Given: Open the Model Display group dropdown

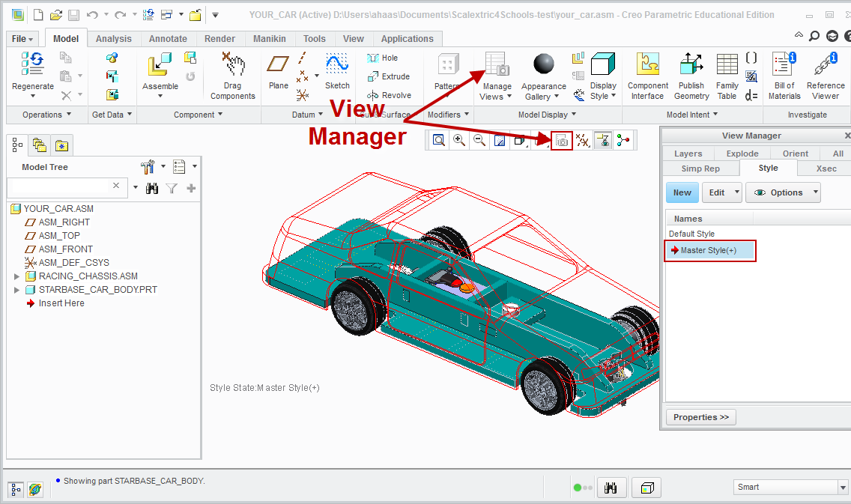Looking at the screenshot, I should pos(547,115).
